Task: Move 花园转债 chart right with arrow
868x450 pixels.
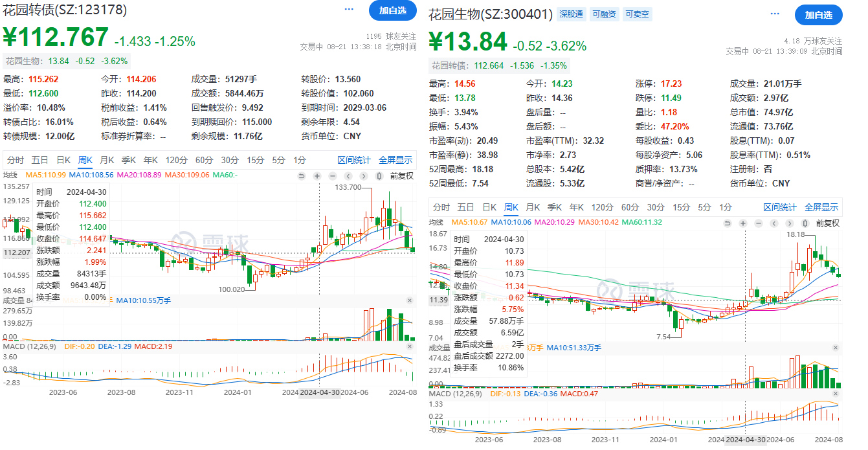Action: pyautogui.click(x=364, y=176)
